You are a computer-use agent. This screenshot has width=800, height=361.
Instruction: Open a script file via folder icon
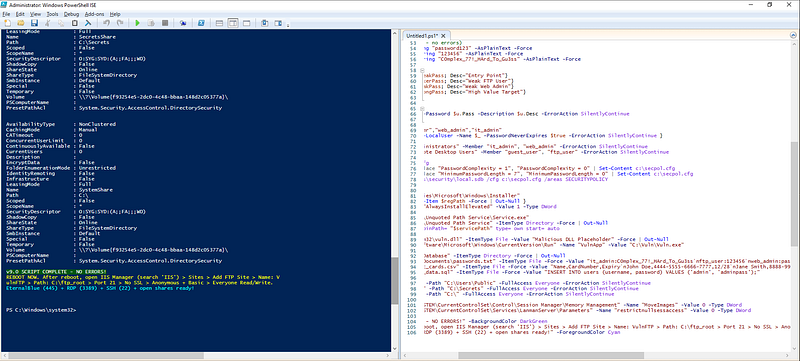(21, 23)
